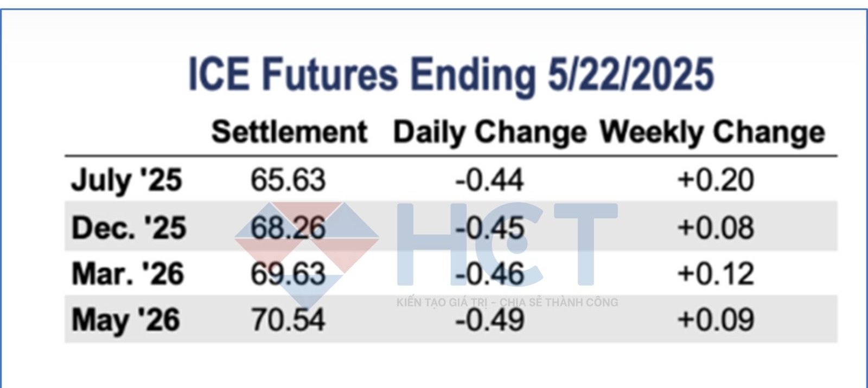This screenshot has width=868, height=388.
Task: Select the +0.08 weekly change value
Action: pos(716,228)
